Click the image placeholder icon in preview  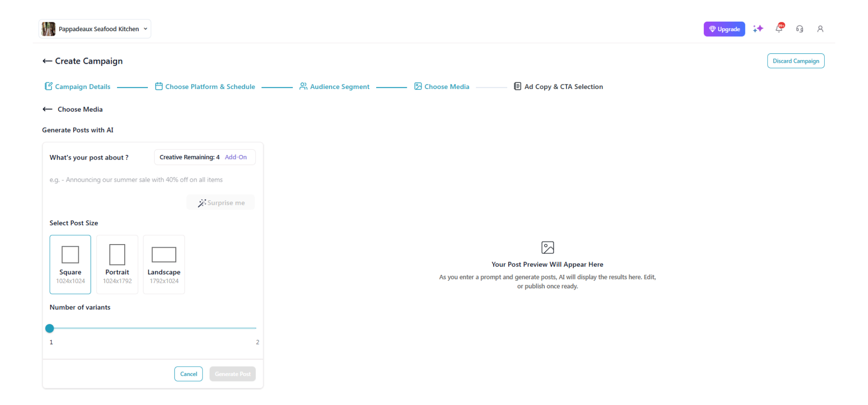547,247
